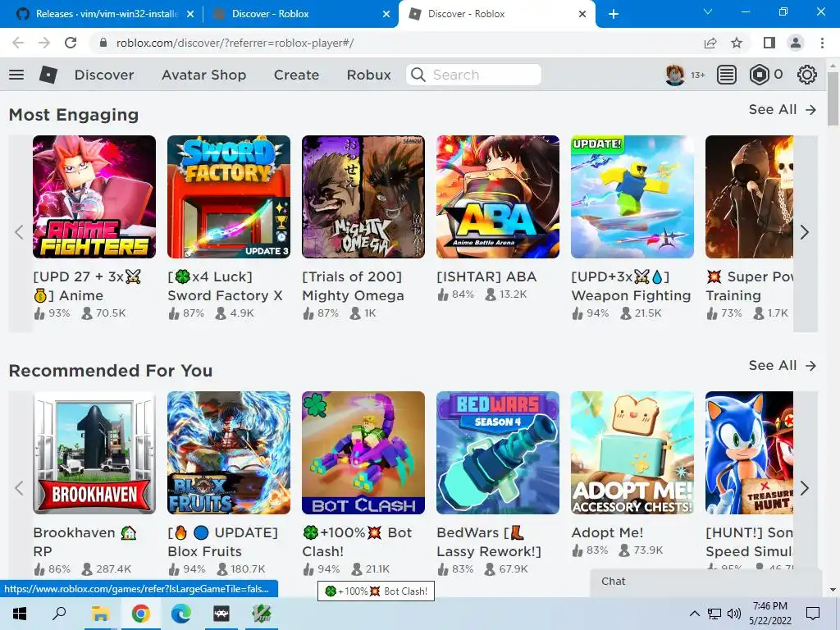View site info padlock icon
Viewport: 840px width, 630px height.
[103, 43]
